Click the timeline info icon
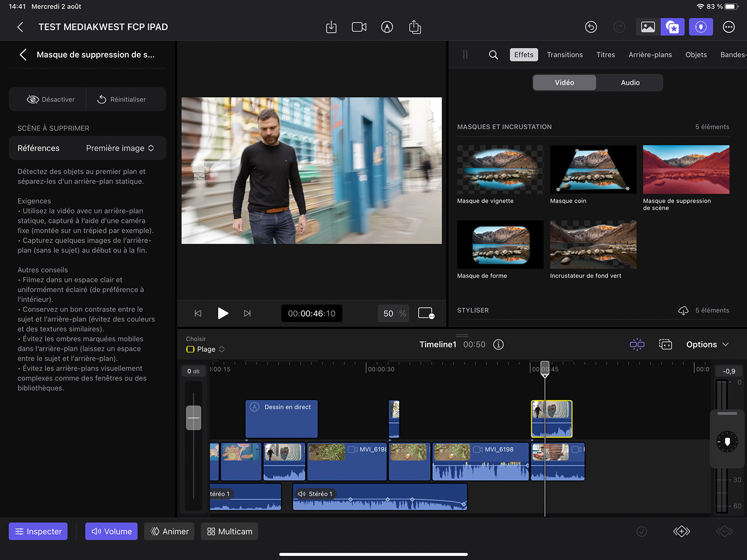747x560 pixels. tap(498, 345)
